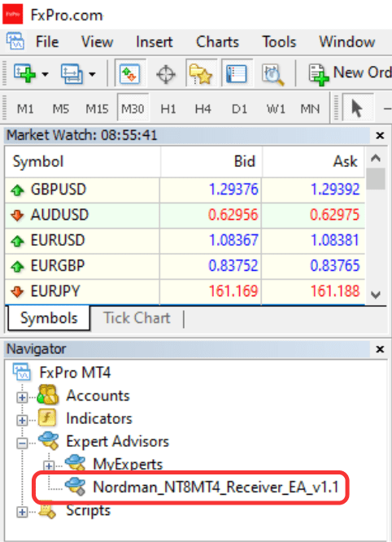Click AUDUSD ask value 0.62975
Screen dimensions: 392x542
[x=334, y=215]
